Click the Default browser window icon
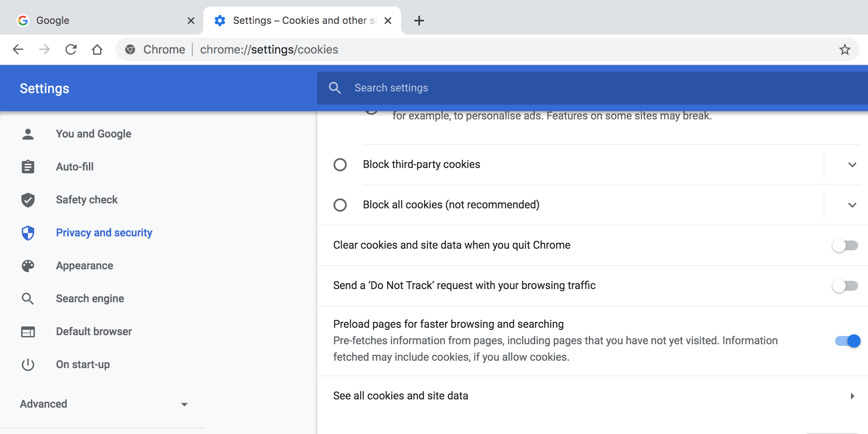Screen dimensions: 868x434 click(28, 331)
